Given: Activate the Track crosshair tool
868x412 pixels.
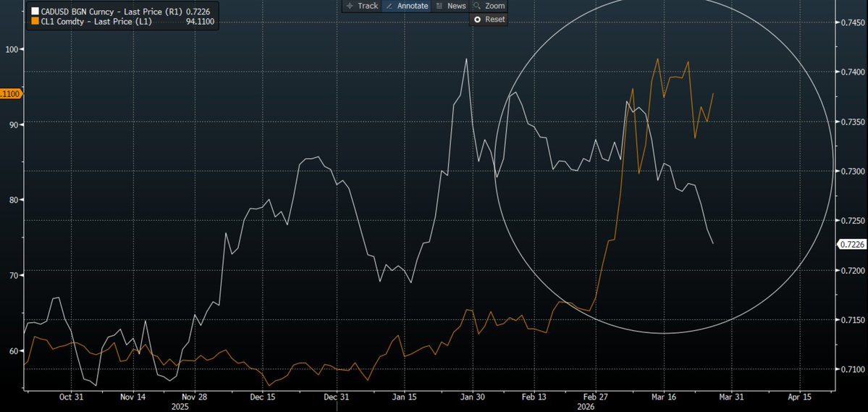Looking at the screenshot, I should [x=362, y=6].
